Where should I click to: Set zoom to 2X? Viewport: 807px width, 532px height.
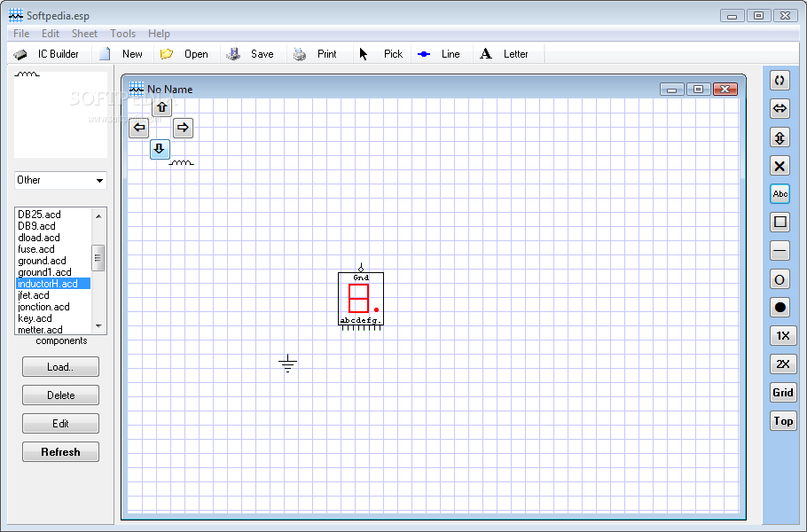783,364
